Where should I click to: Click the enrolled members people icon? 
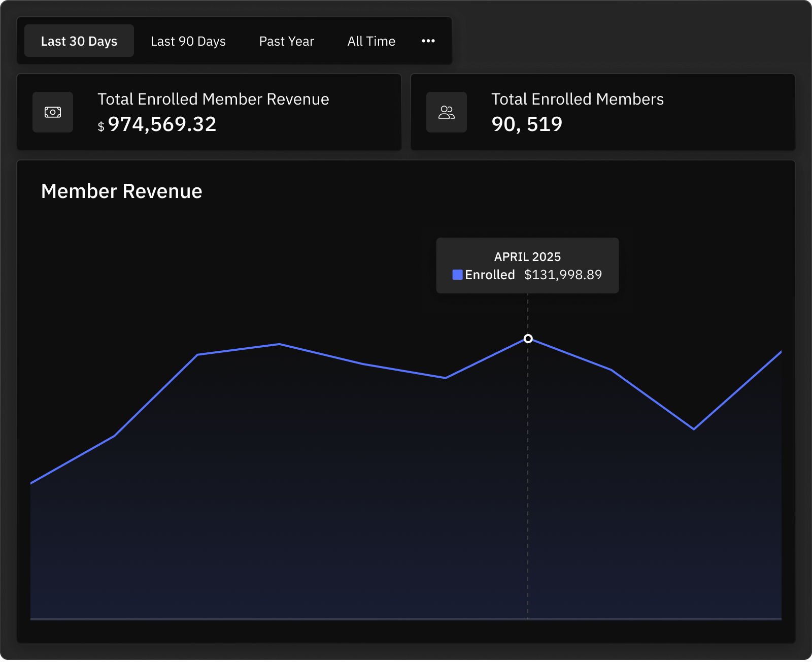pos(447,112)
